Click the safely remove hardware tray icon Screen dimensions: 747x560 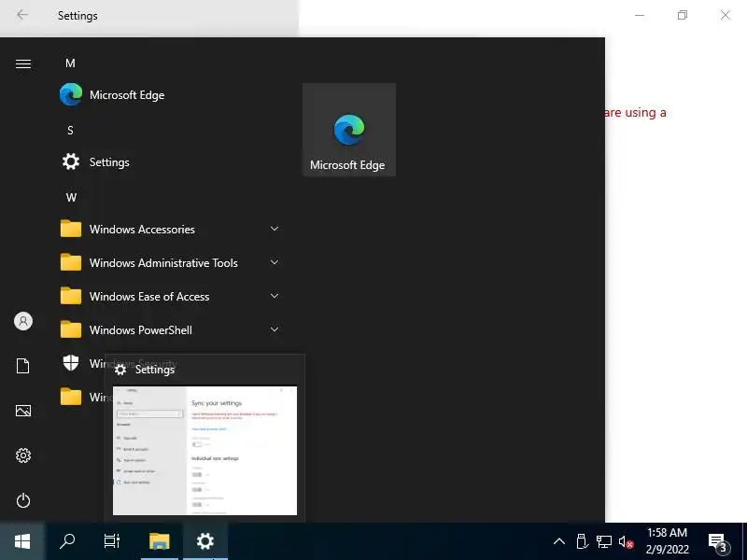tap(582, 541)
